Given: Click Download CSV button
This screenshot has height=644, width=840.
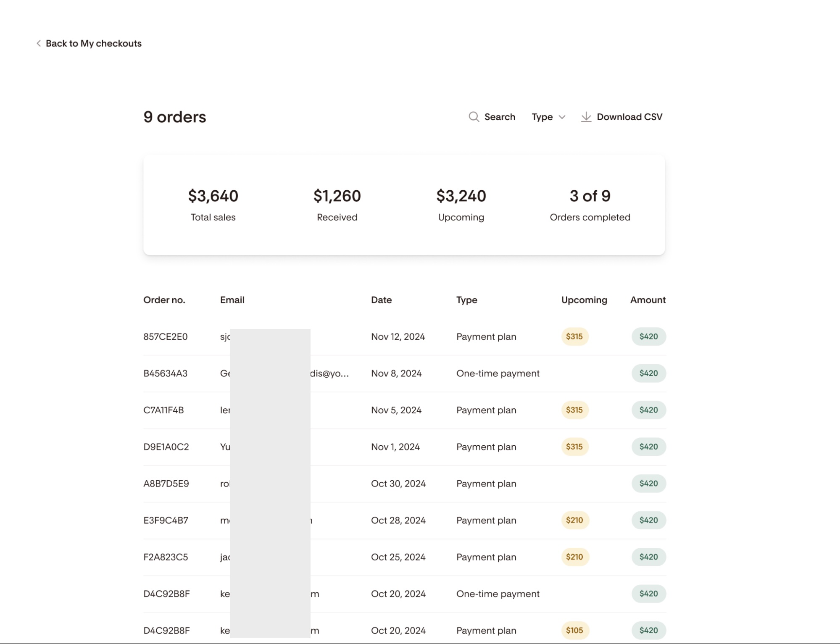Looking at the screenshot, I should tap(629, 117).
